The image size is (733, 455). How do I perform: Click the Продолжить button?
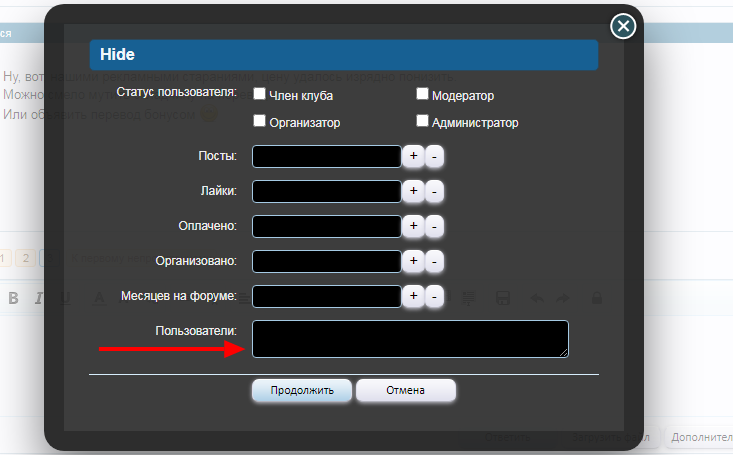[x=301, y=390]
